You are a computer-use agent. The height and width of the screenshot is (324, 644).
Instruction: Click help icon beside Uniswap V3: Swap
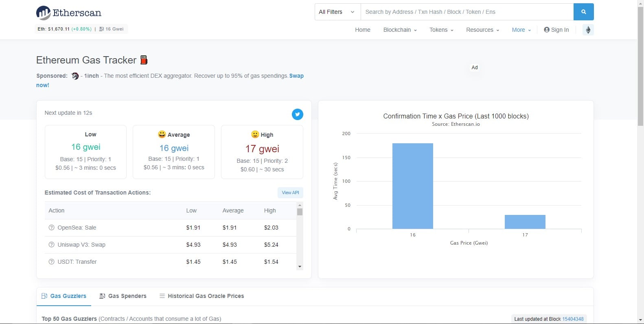point(51,245)
